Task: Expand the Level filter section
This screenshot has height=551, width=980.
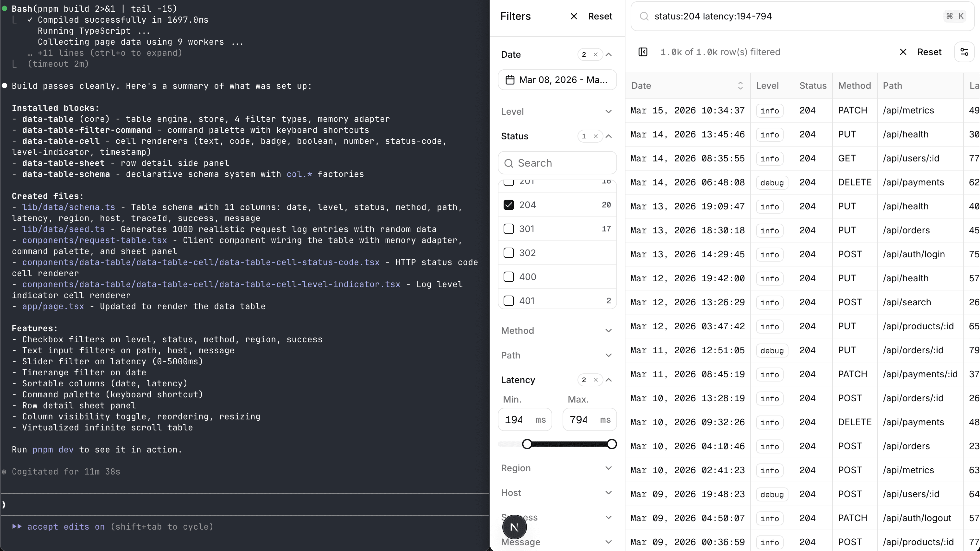Action: (608, 111)
